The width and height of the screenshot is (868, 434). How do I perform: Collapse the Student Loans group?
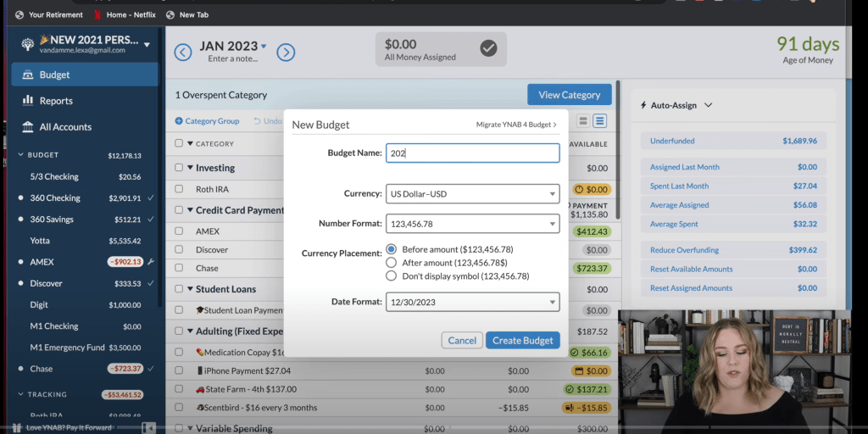190,289
